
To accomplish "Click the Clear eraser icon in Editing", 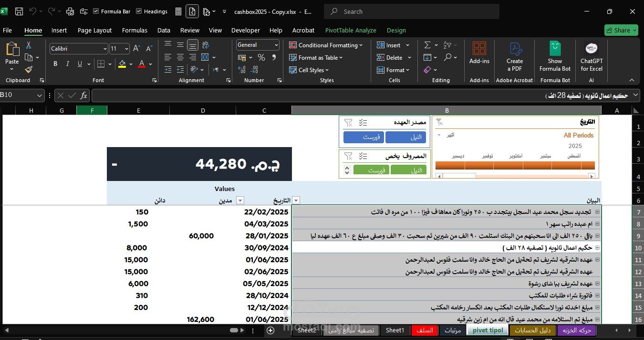I will coord(427,70).
